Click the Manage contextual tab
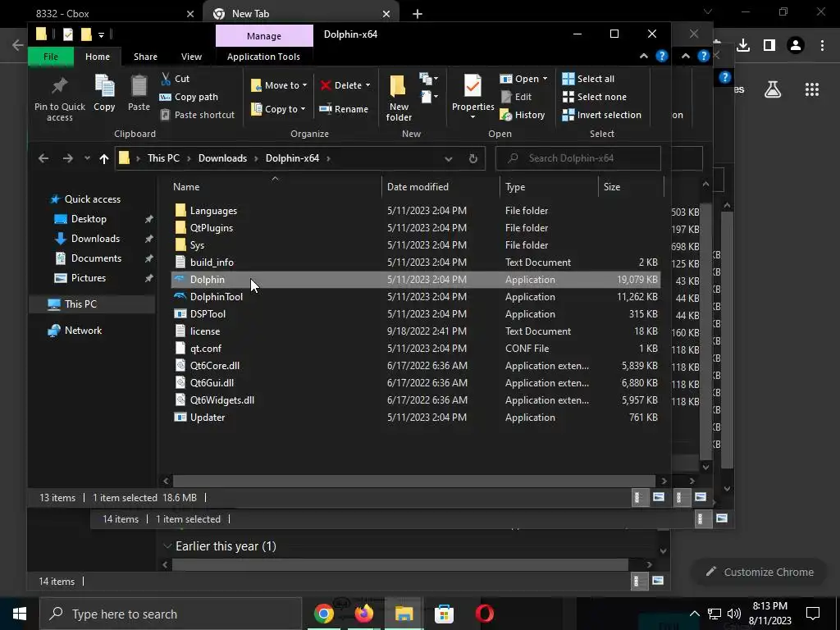 click(x=264, y=36)
